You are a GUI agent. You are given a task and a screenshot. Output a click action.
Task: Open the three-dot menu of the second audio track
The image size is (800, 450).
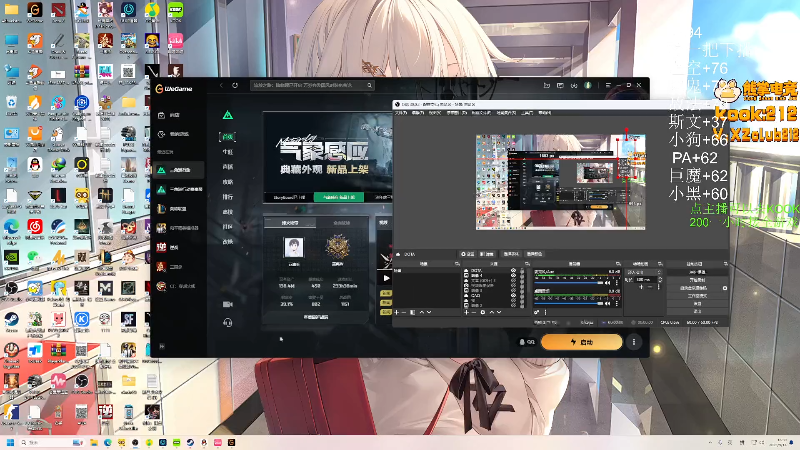point(617,304)
